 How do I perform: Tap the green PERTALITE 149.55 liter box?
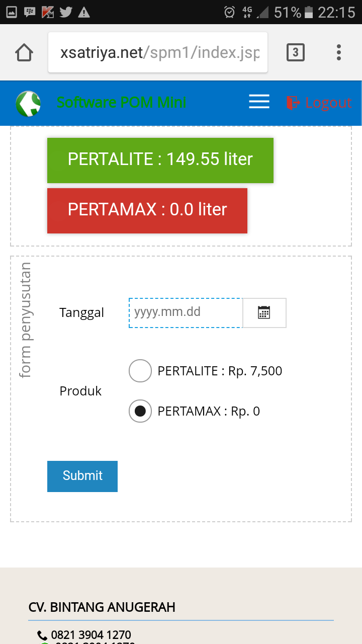coord(160,160)
